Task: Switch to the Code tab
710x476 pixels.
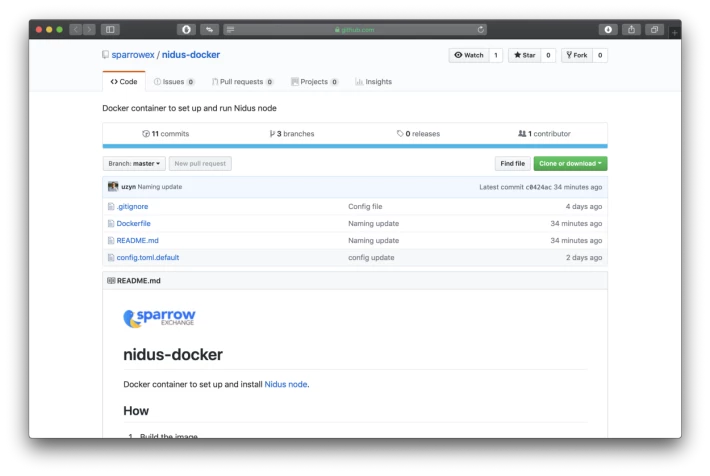Action: click(124, 82)
